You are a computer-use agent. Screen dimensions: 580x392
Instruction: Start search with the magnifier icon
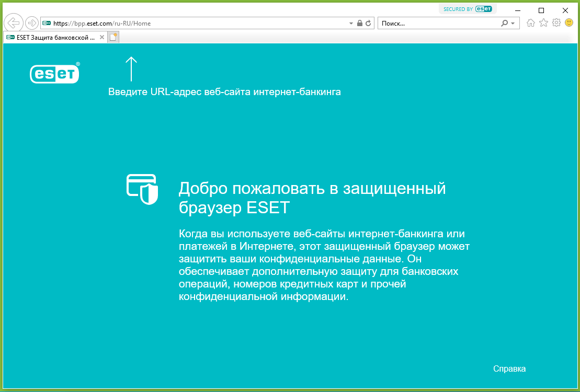click(x=504, y=24)
